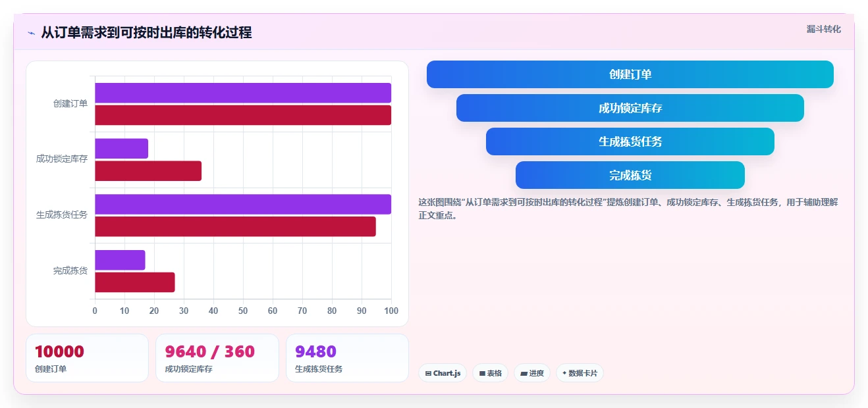The image size is (868, 408).
Task: Click the red bar for 完成拣货
Action: 134,282
